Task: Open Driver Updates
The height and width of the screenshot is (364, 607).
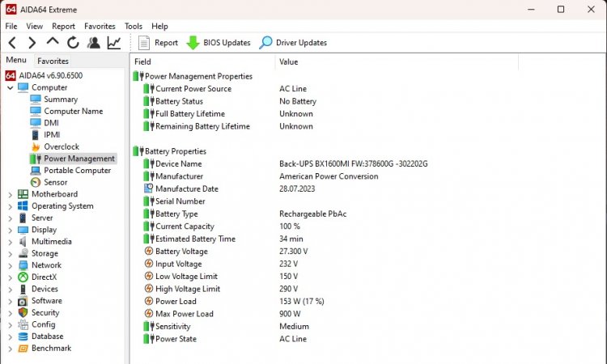Action: (293, 43)
